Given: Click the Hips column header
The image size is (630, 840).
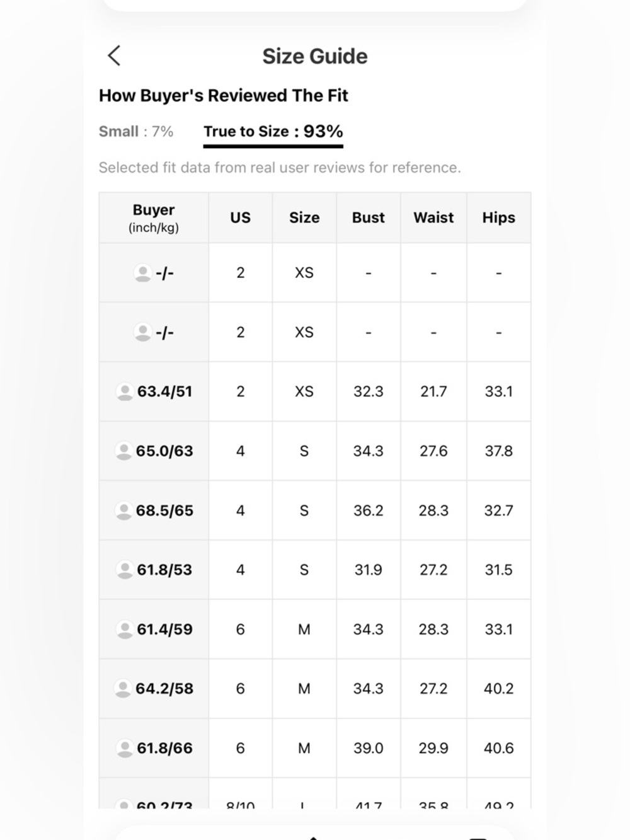Looking at the screenshot, I should (x=498, y=217).
